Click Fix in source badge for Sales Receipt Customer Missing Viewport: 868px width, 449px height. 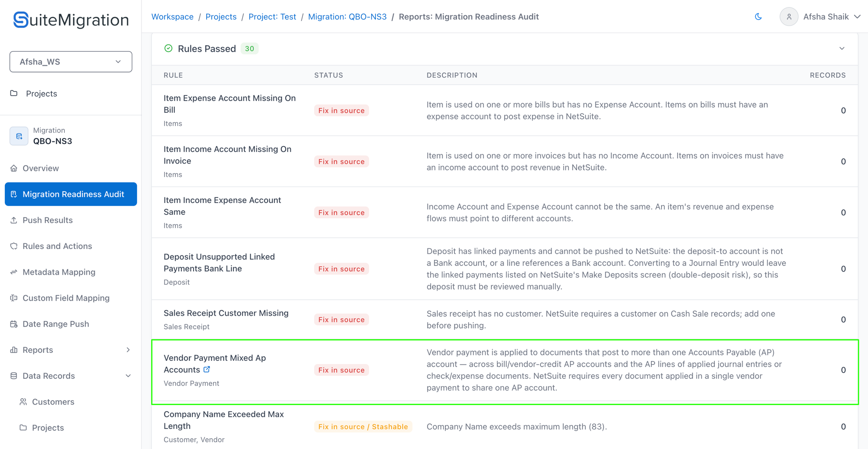(x=342, y=320)
